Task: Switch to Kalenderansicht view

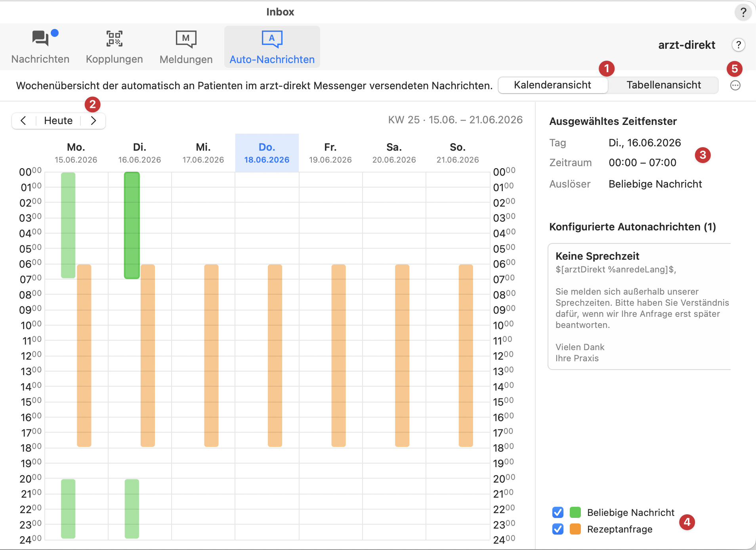Action: 552,85
